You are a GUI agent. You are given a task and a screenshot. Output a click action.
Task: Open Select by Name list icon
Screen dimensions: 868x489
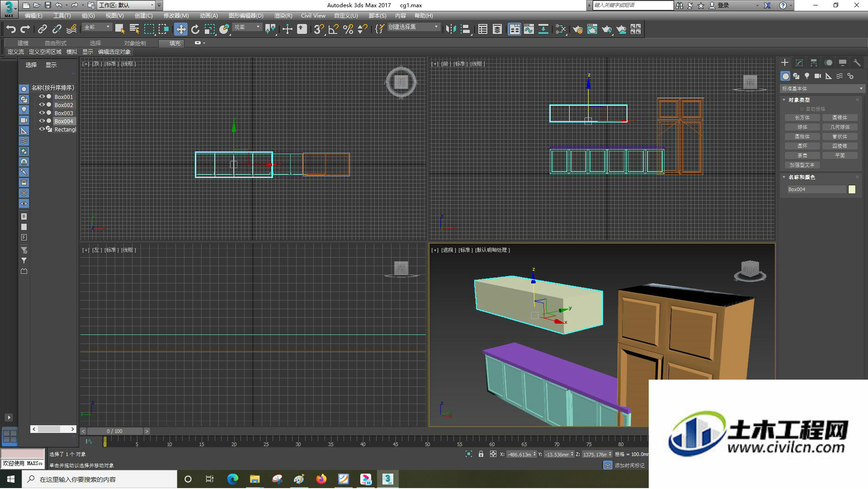134,29
